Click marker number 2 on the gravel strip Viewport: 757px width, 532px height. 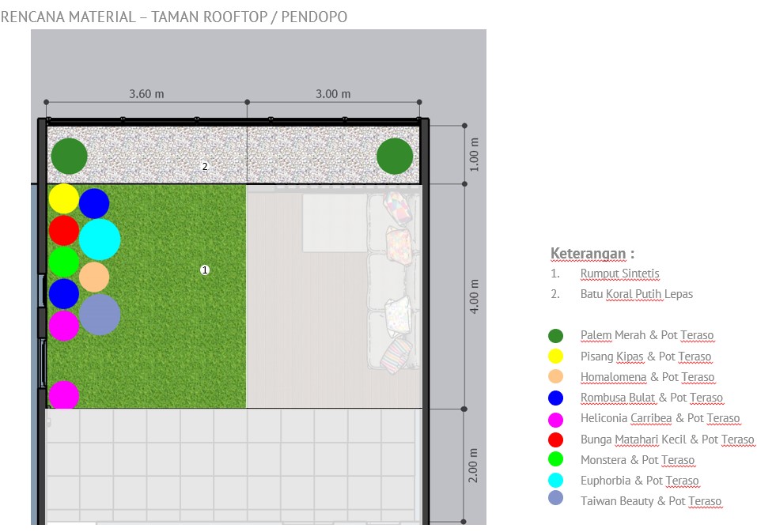tap(205, 166)
